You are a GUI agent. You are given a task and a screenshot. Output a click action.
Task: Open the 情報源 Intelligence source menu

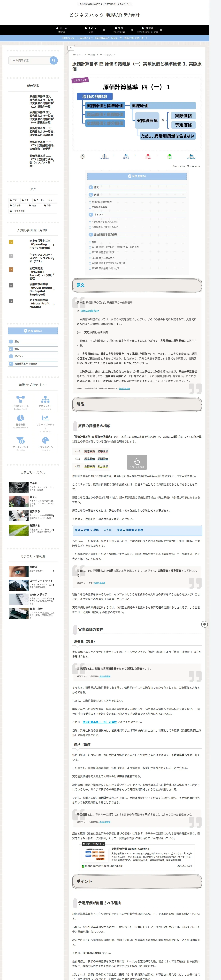pyautogui.click(x=148, y=30)
